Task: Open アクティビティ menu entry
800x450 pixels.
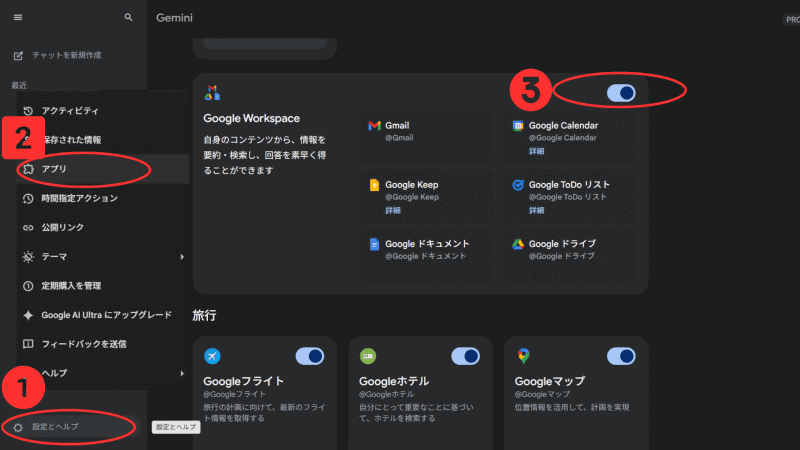Action: [103, 111]
